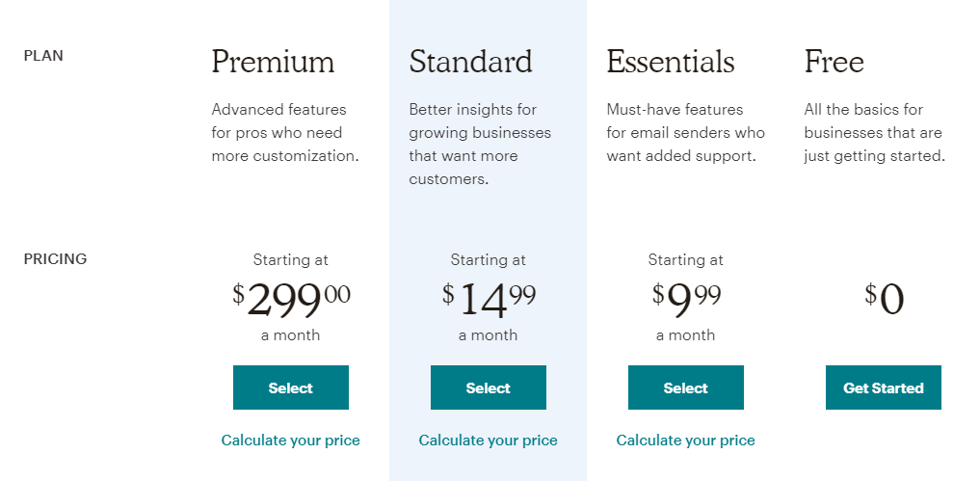
Task: Click the Standard description about growing businesses
Action: tap(480, 145)
